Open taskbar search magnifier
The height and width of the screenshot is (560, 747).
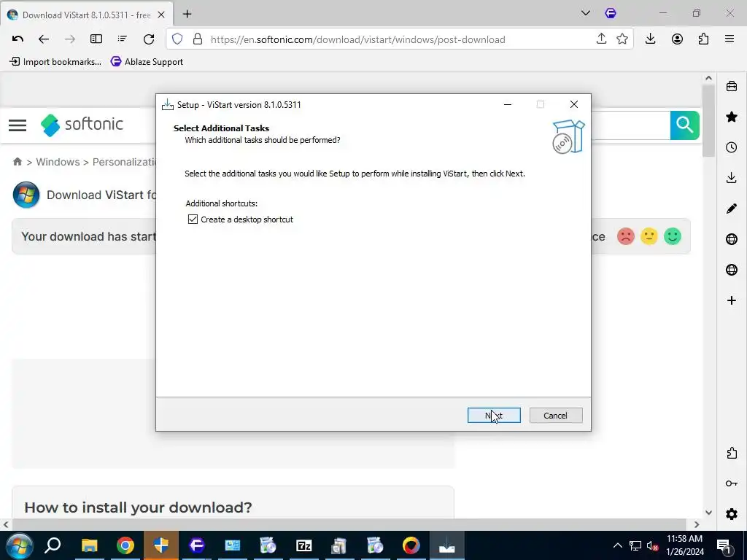tap(53, 545)
